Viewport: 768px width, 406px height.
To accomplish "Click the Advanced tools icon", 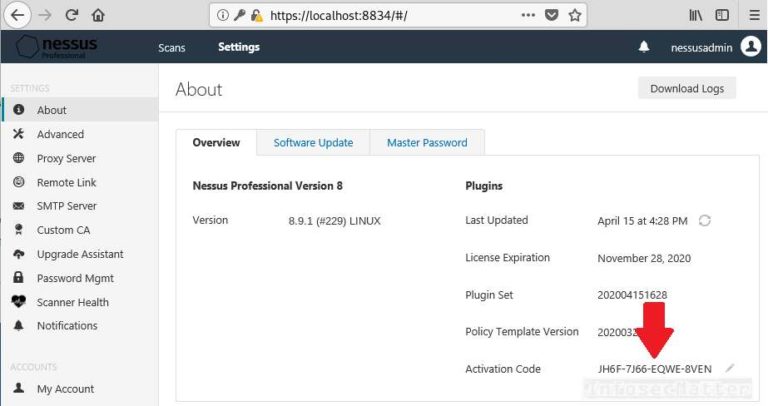I will tap(19, 133).
